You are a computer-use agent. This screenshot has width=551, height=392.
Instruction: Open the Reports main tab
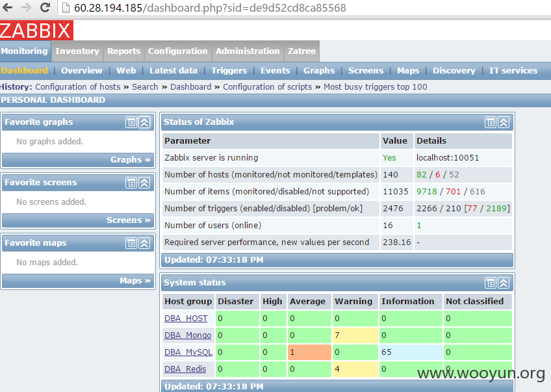coord(123,51)
